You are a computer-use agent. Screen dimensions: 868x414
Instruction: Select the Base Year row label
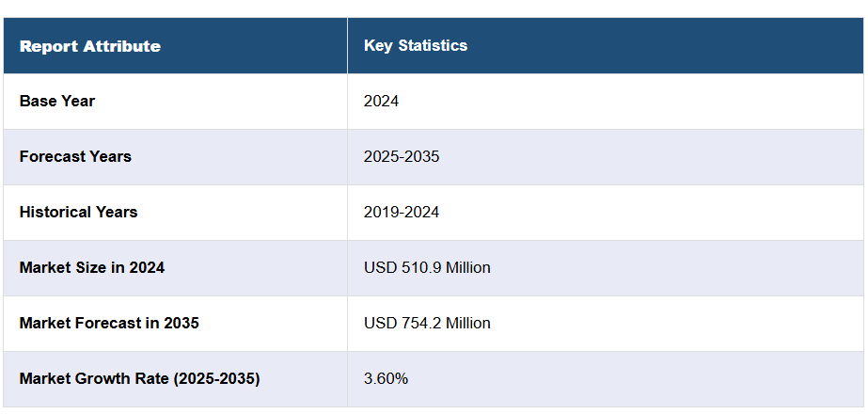[x=56, y=101]
